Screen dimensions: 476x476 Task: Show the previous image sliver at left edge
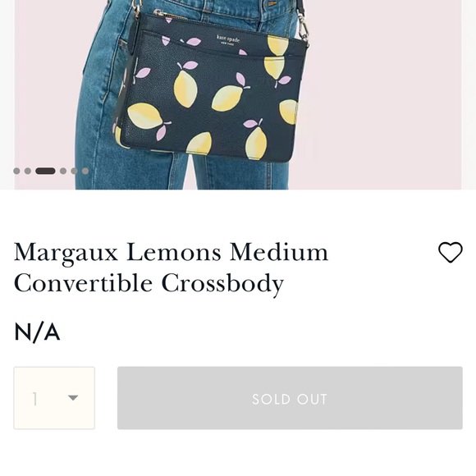pyautogui.click(x=7, y=94)
